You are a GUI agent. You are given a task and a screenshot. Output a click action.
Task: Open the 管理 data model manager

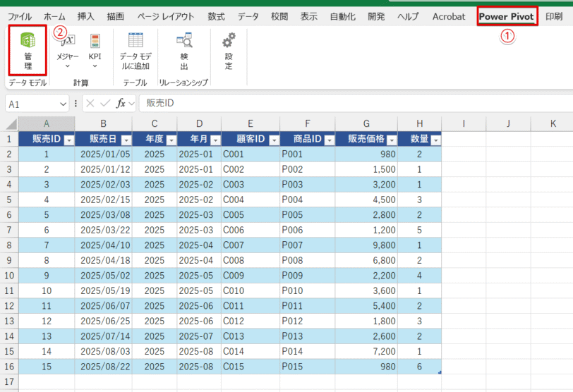[x=28, y=50]
